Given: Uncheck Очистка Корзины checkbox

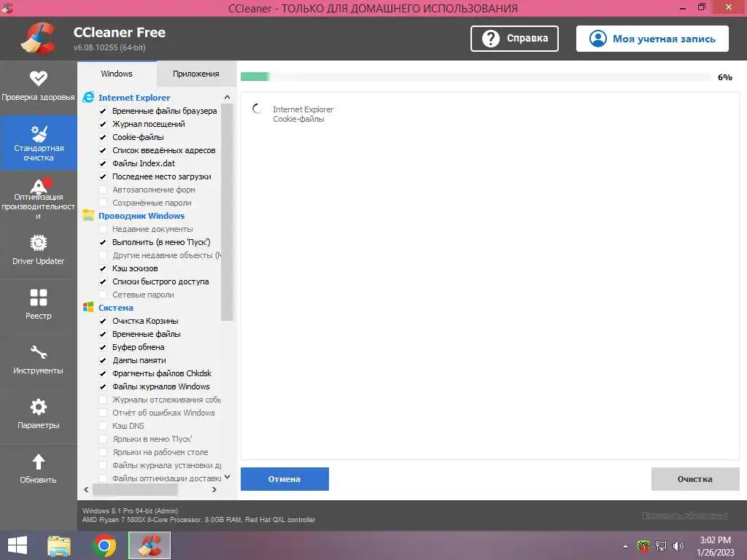Looking at the screenshot, I should pyautogui.click(x=103, y=321).
